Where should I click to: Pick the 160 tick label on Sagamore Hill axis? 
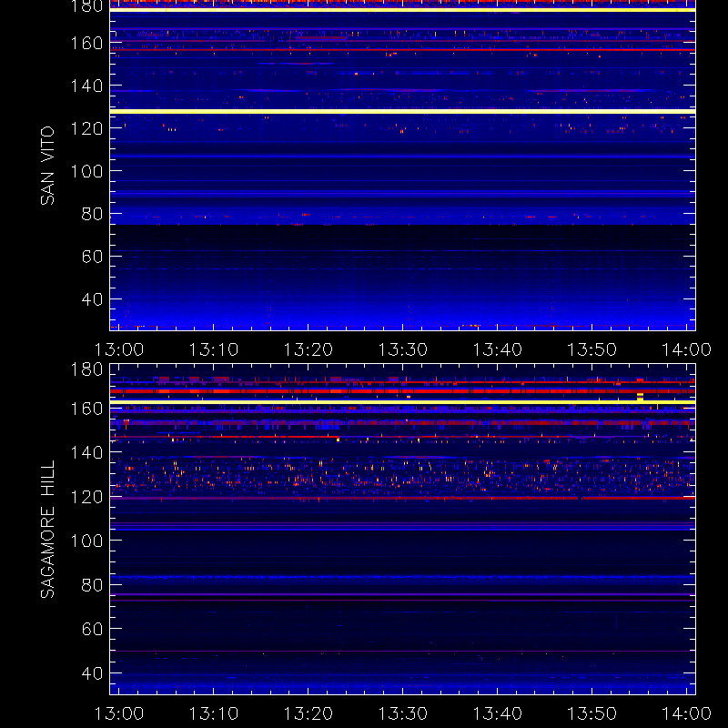pos(86,409)
